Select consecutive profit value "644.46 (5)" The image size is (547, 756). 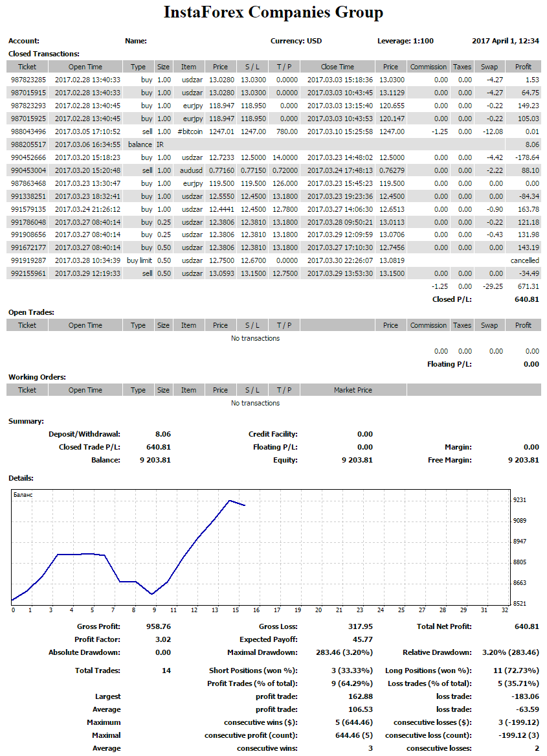pos(354,736)
